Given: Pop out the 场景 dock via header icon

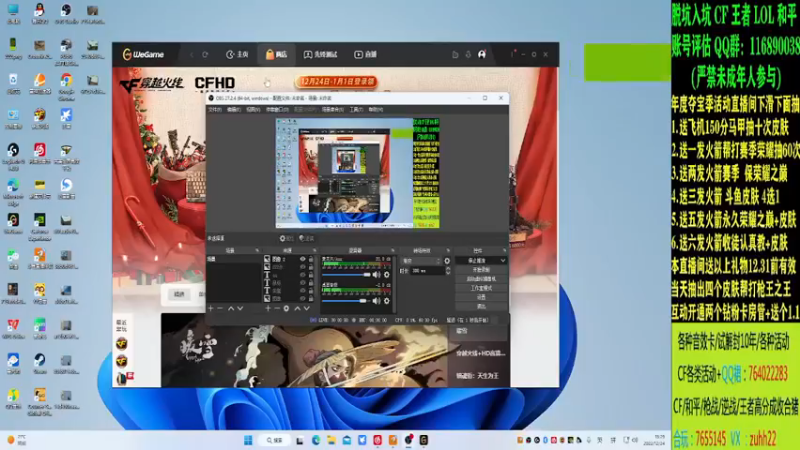Looking at the screenshot, I should coord(257,251).
